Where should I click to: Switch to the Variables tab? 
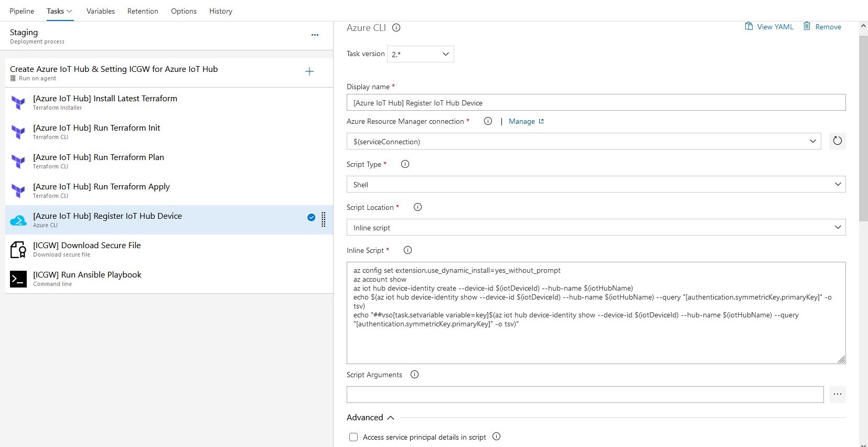[x=100, y=11]
